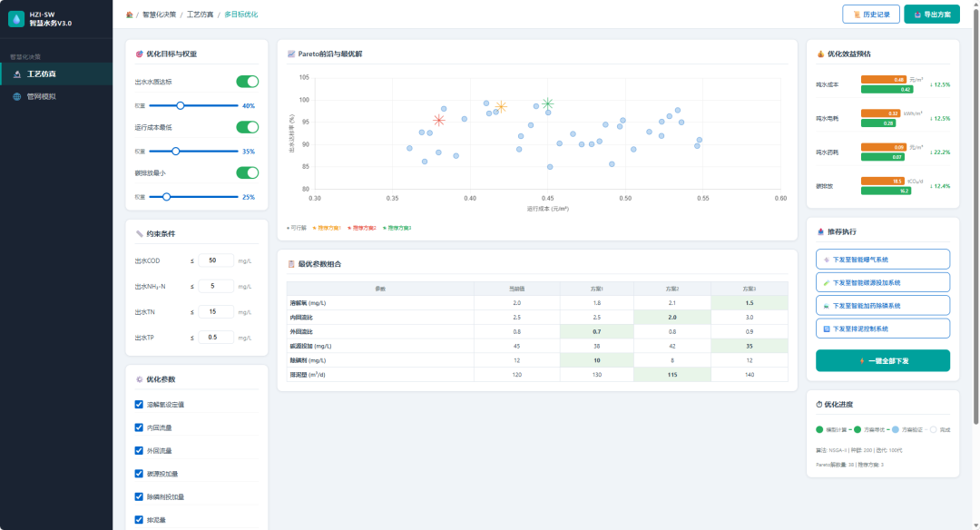Uncheck the 碳源投加量 checkbox
Viewport: 980px width, 530px height.
pos(139,474)
